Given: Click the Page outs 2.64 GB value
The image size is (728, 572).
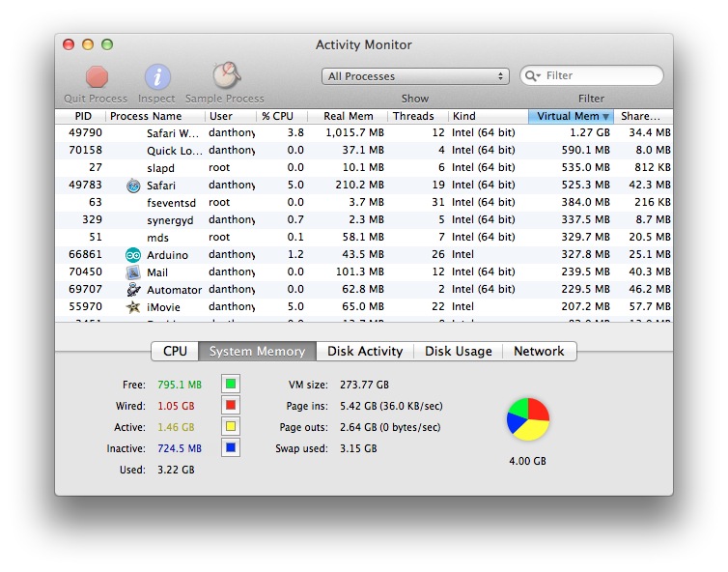Looking at the screenshot, I should (x=390, y=427).
